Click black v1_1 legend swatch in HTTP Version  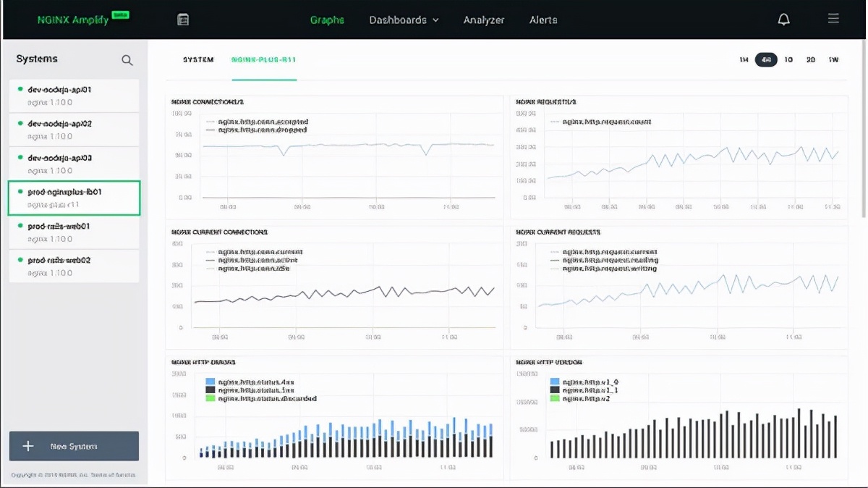click(x=555, y=390)
